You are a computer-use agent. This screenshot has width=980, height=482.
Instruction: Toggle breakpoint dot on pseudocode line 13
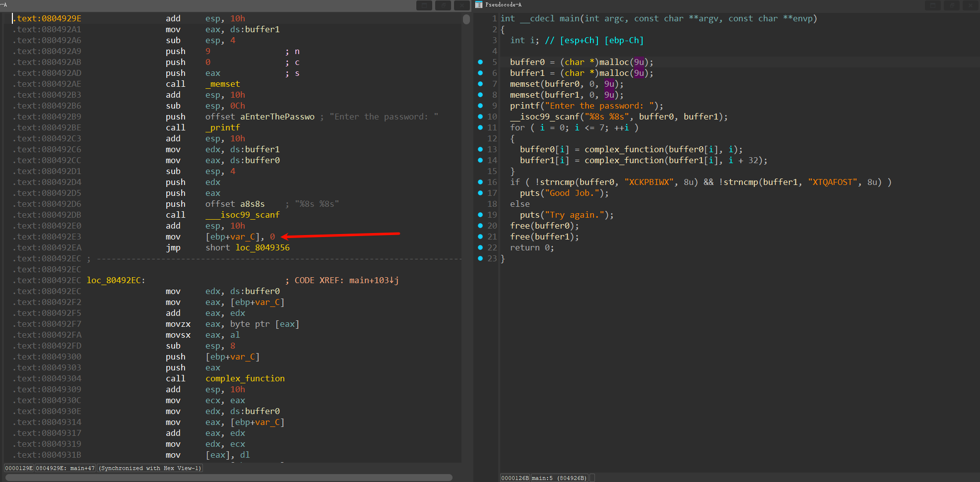coord(480,149)
